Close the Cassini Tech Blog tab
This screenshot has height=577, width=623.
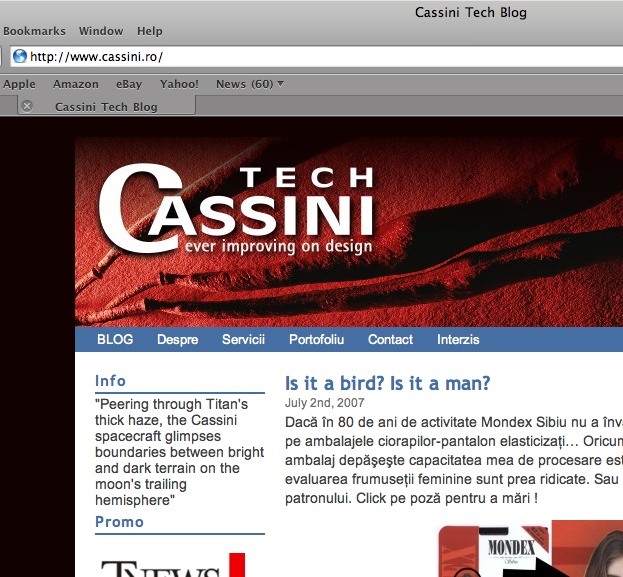(x=27, y=106)
